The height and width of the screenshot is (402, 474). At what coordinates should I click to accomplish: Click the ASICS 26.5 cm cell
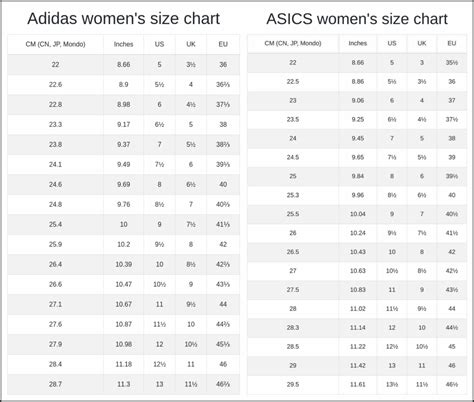coord(293,252)
